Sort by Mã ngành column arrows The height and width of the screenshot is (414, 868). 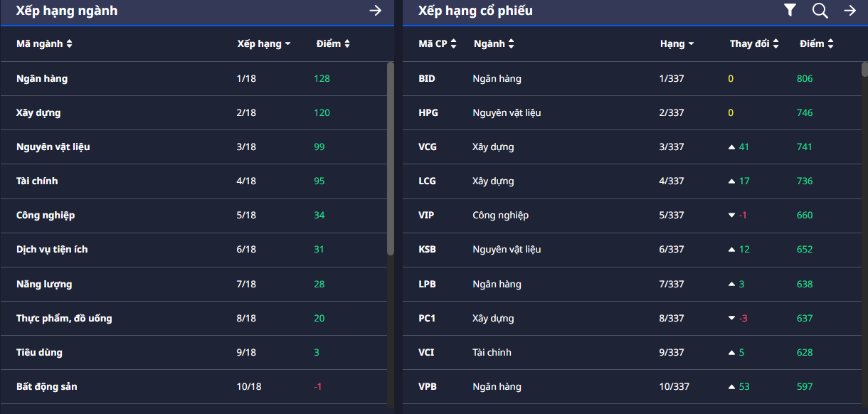[x=69, y=44]
